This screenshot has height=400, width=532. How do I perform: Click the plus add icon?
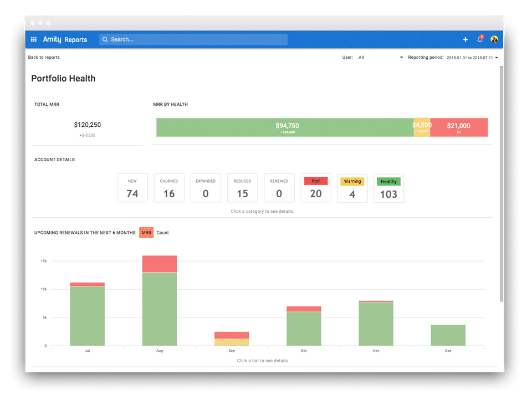tap(465, 39)
